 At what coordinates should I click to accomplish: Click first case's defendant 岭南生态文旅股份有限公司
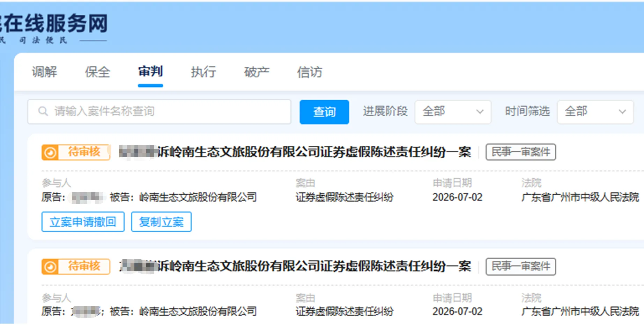tap(198, 197)
